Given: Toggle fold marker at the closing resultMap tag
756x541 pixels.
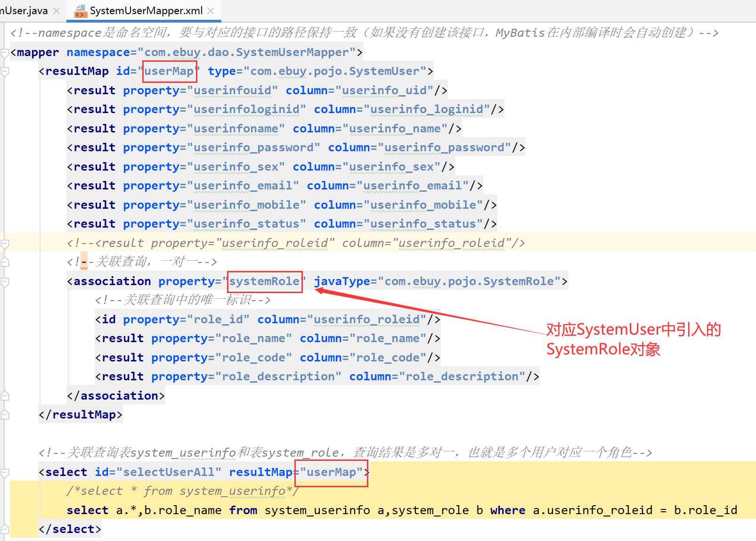Looking at the screenshot, I should pyautogui.click(x=5, y=415).
